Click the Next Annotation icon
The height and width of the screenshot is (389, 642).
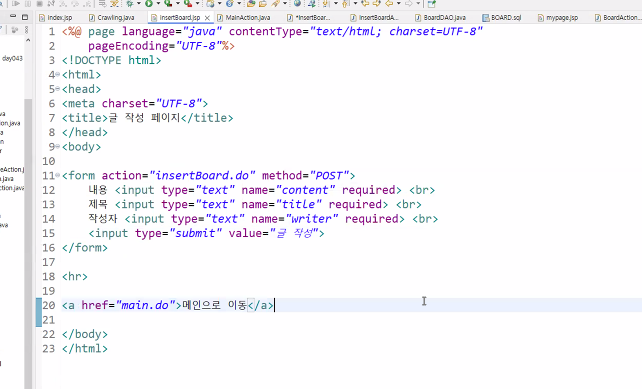326,4
